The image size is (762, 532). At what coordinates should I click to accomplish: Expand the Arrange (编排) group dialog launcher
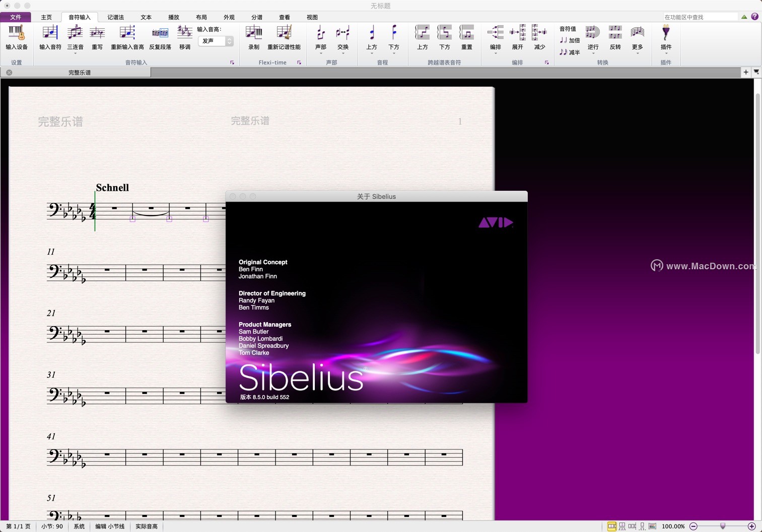pos(547,63)
